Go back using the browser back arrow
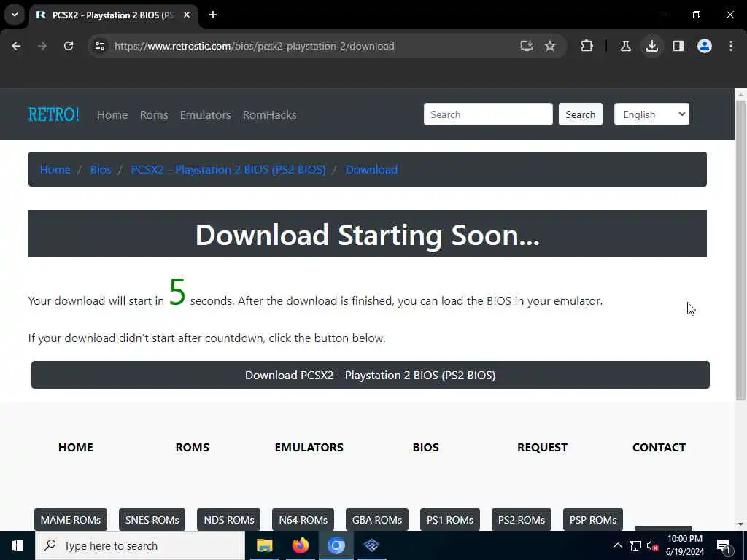747x560 pixels. click(16, 46)
